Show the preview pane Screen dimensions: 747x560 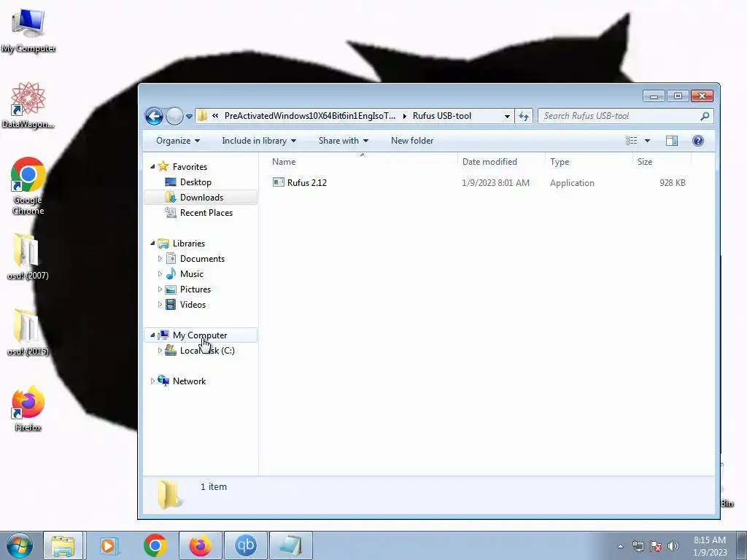672,141
